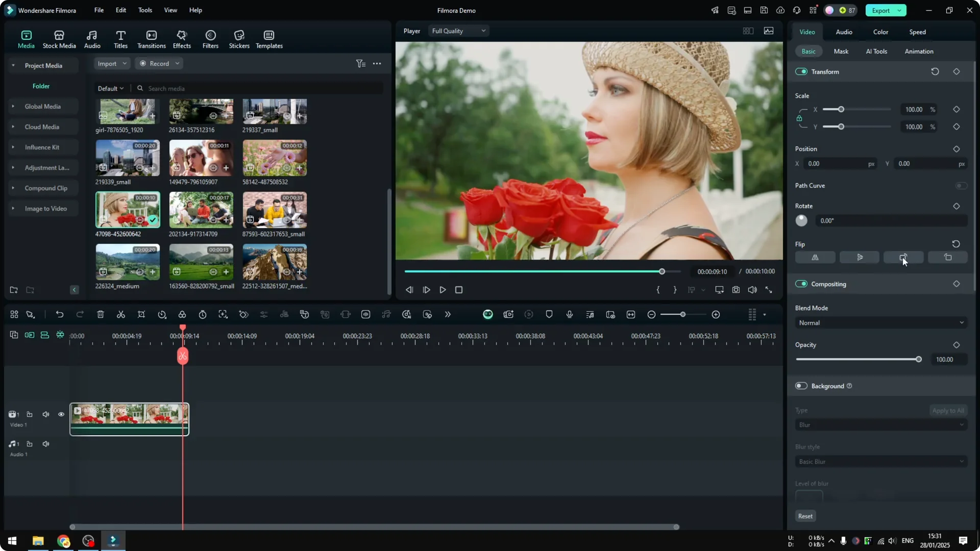
Task: Flip the clip horizontally
Action: [x=815, y=257]
